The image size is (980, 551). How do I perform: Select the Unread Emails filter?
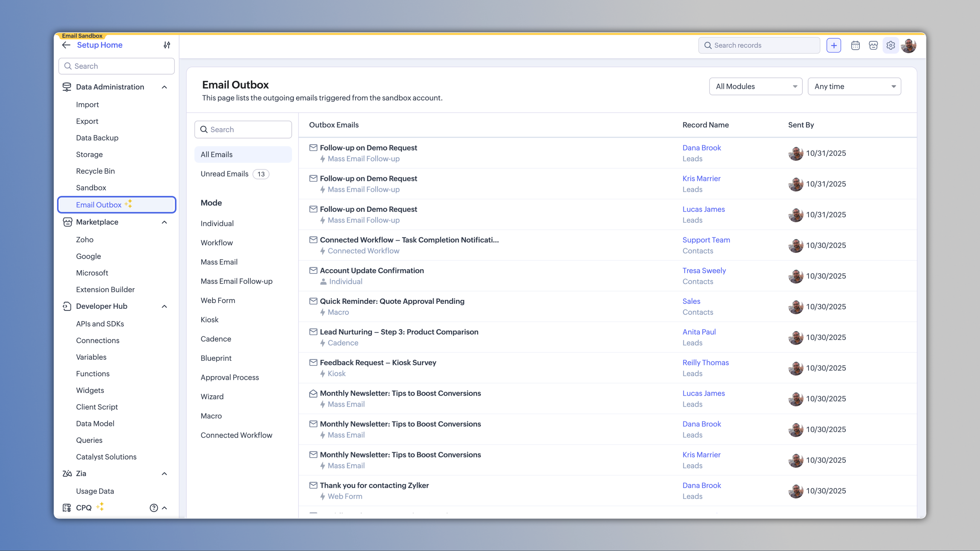click(224, 174)
